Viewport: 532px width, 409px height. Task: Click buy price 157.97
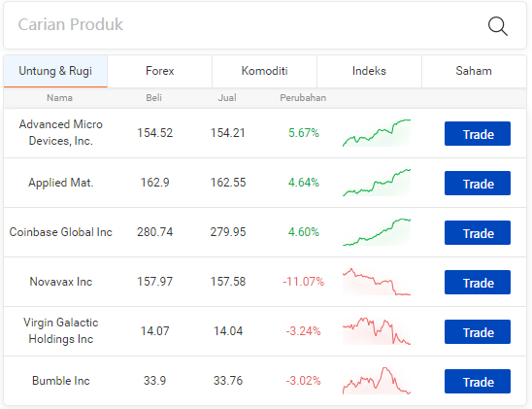[x=155, y=282]
